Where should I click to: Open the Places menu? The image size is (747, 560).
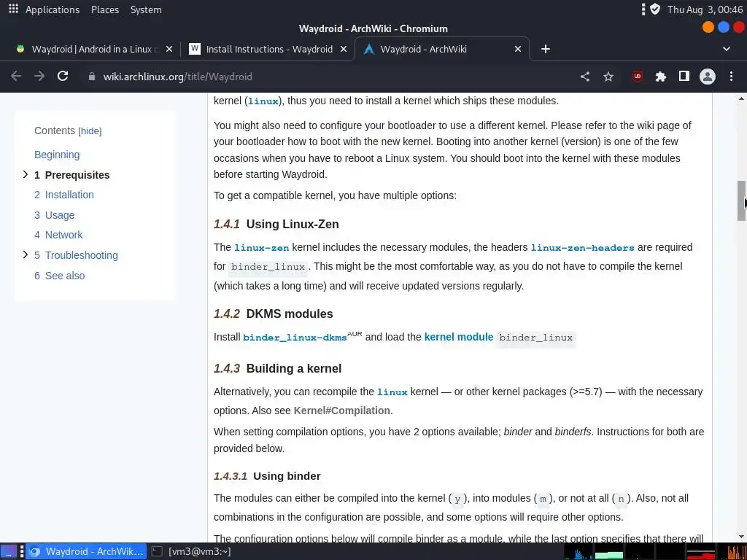pyautogui.click(x=105, y=9)
